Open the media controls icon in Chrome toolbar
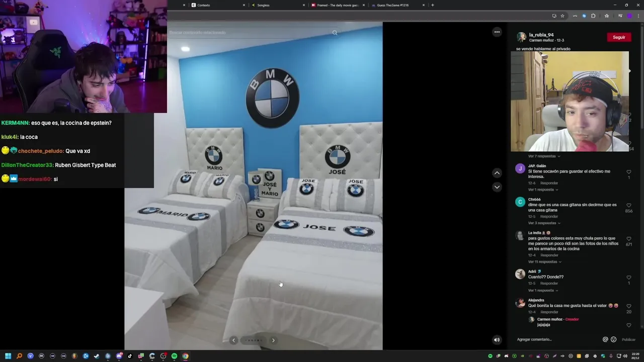The image size is (644, 362). click(x=620, y=16)
